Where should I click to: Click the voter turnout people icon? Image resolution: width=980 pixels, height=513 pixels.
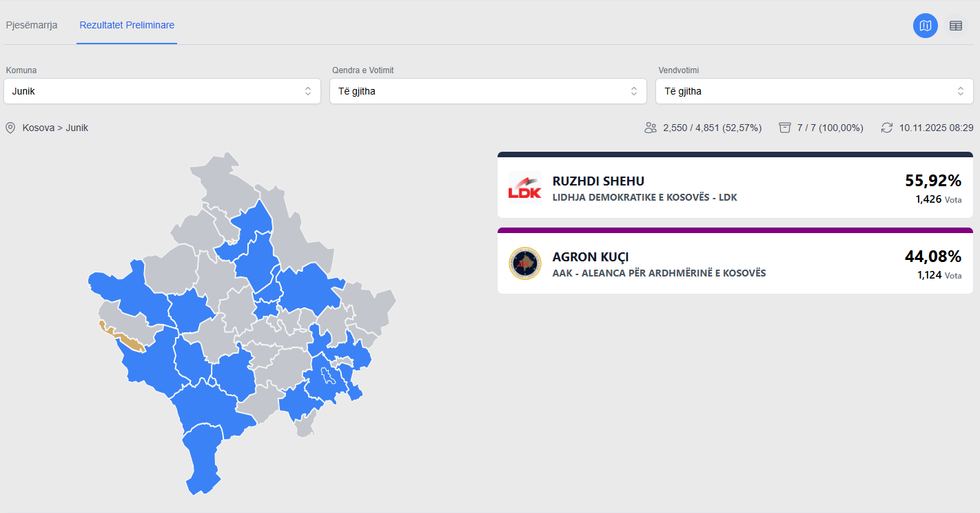point(651,128)
